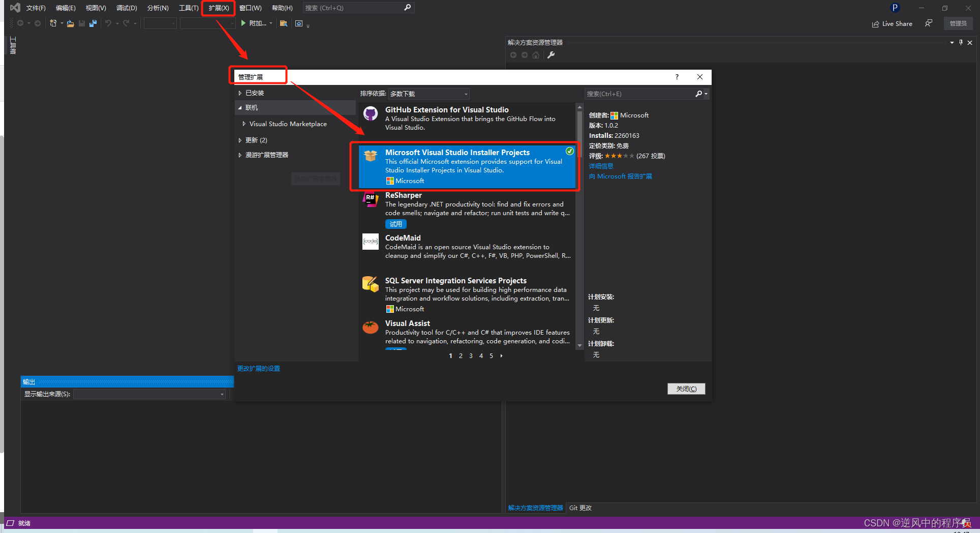Open the 调试(D) menu

pos(127,8)
